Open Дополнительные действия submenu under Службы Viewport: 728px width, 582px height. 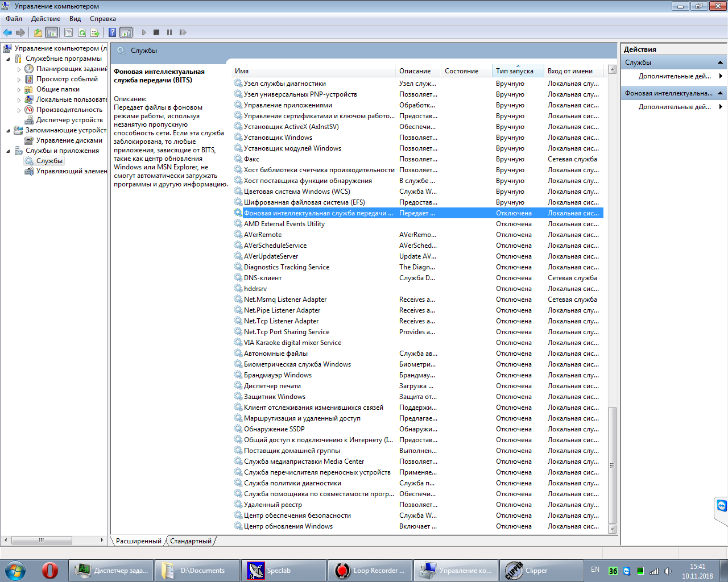[x=675, y=76]
